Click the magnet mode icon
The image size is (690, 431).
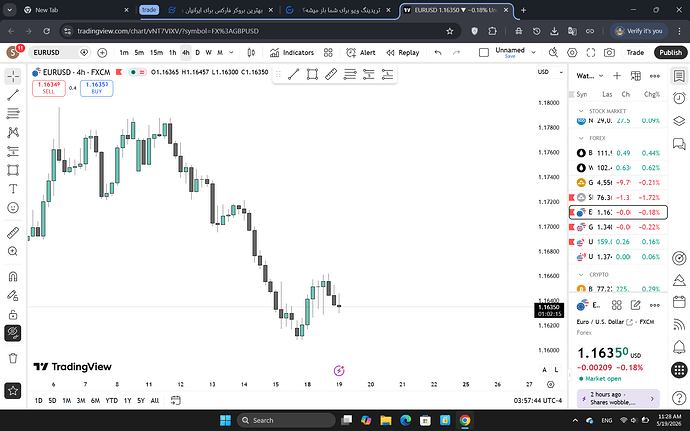pyautogui.click(x=13, y=276)
